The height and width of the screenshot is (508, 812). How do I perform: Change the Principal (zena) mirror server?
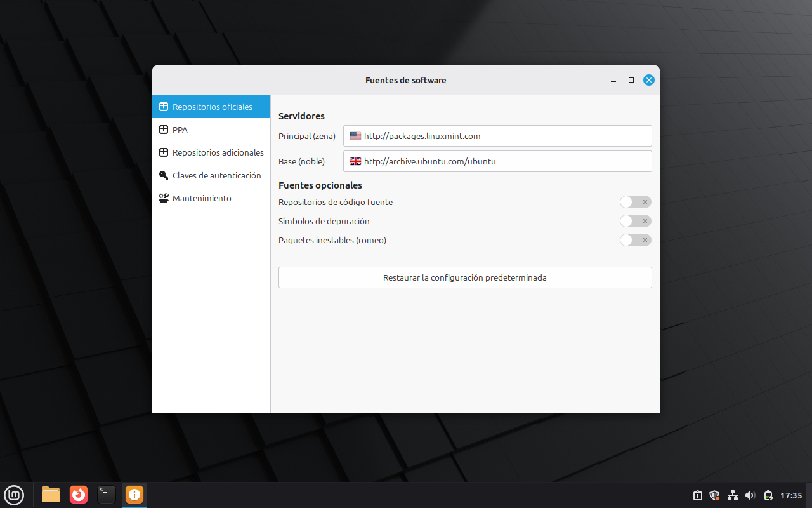497,136
